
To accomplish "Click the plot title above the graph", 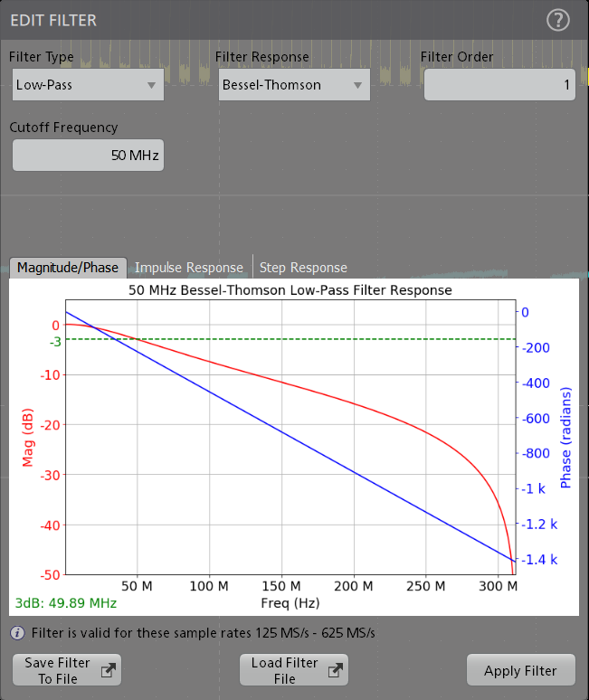I will (x=290, y=290).
